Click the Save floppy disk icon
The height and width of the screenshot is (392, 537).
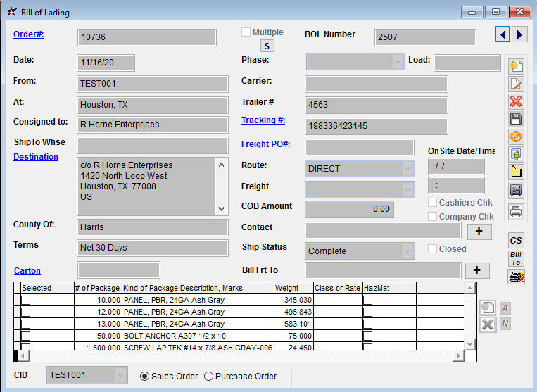click(516, 119)
